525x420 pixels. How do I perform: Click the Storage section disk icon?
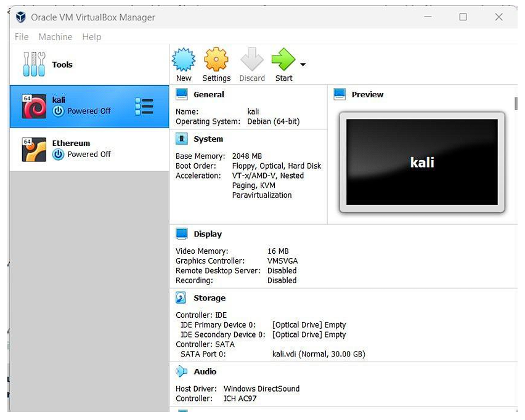(181, 298)
